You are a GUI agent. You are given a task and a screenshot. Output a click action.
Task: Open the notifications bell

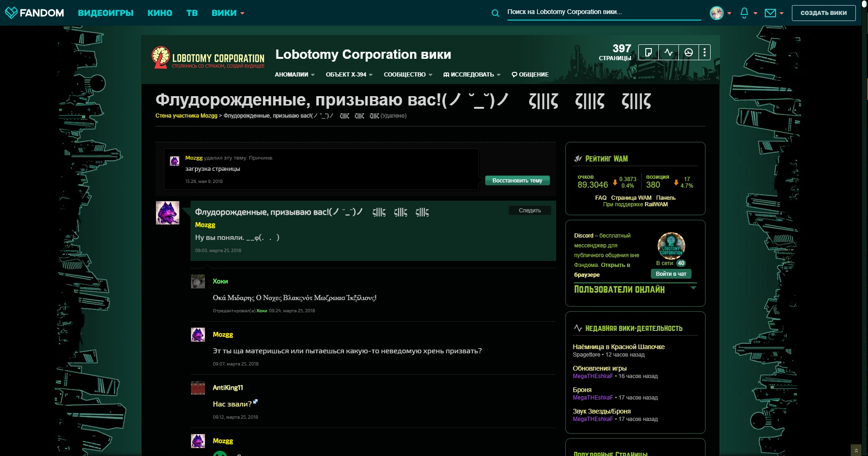point(744,13)
